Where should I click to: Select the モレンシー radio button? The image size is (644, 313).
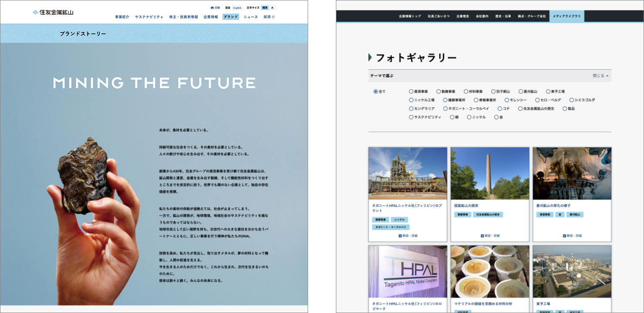[x=506, y=100]
